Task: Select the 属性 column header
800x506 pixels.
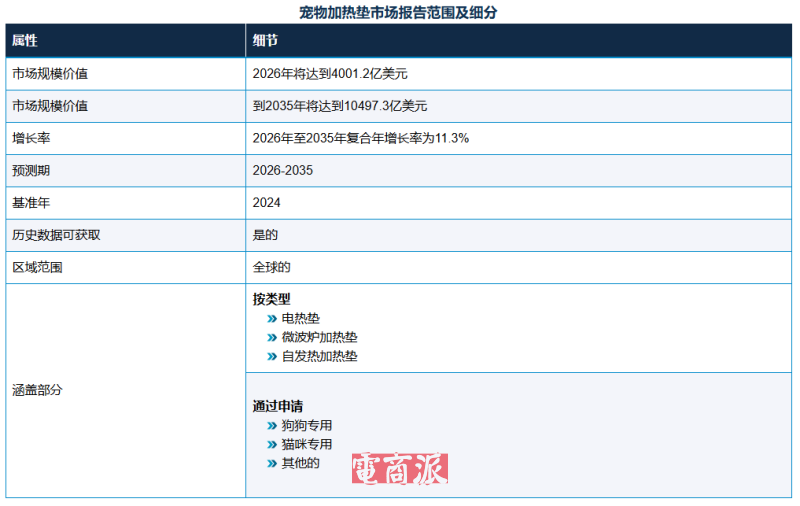Action: (25, 40)
